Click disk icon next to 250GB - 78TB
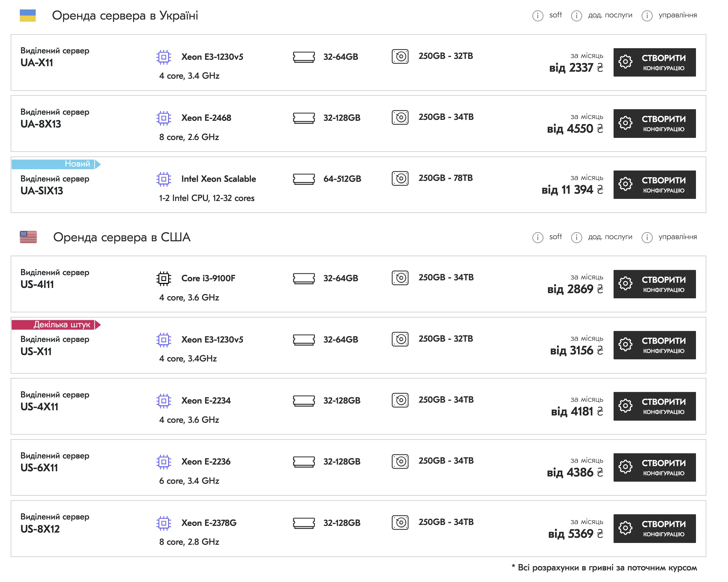This screenshot has height=582, width=728. click(400, 178)
